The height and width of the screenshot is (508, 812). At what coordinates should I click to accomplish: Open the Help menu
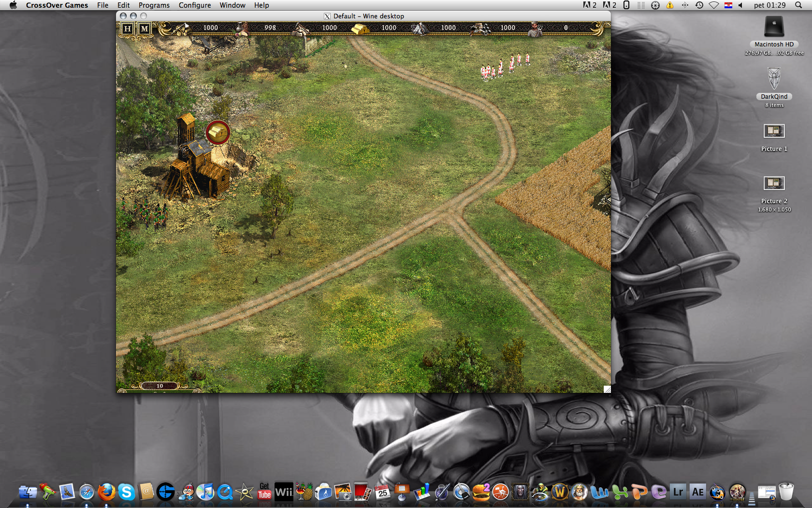(261, 5)
